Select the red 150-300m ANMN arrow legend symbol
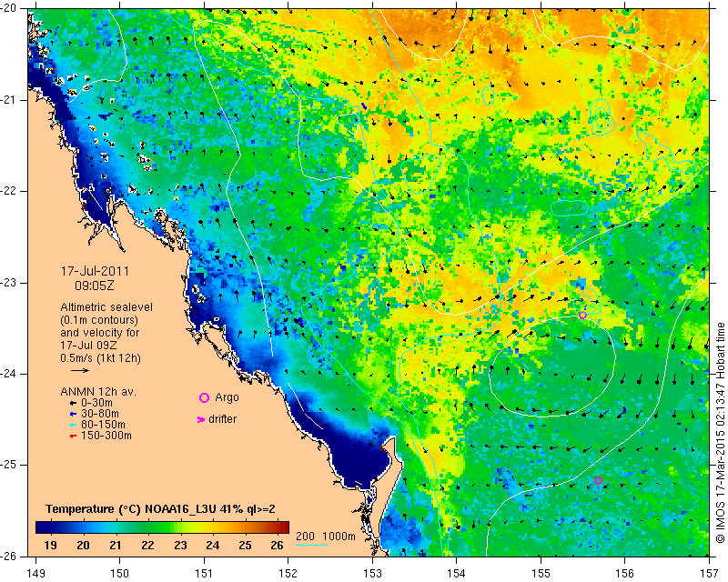Viewport: 728px width, 582px height. coord(73,436)
